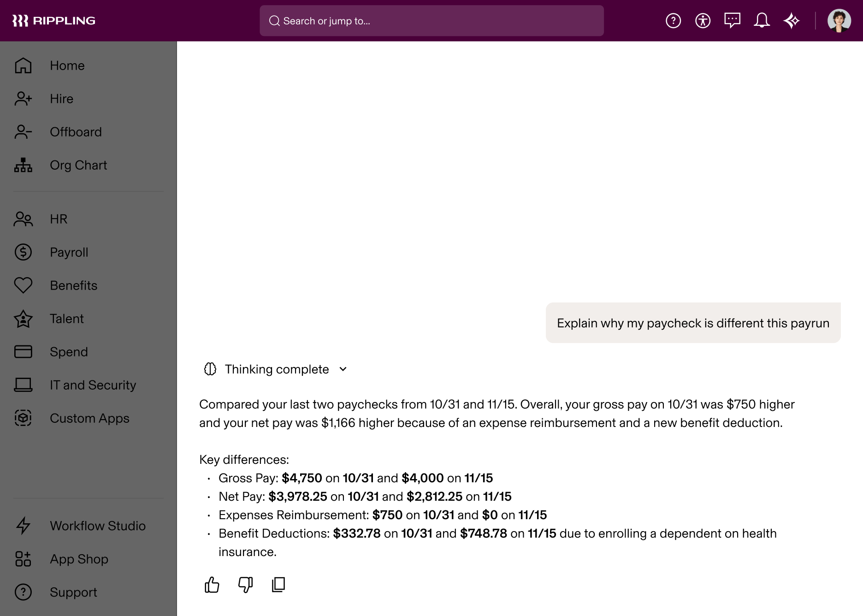This screenshot has height=616, width=863.
Task: Click the AI assistant sparkle icon
Action: click(792, 20)
